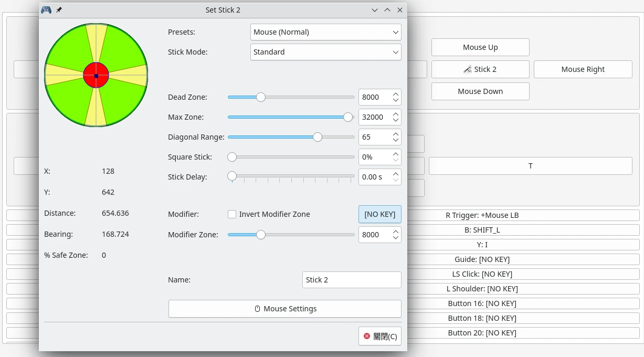The width and height of the screenshot is (644, 357).
Task: Select the Mouse Right button
Action: click(x=583, y=69)
